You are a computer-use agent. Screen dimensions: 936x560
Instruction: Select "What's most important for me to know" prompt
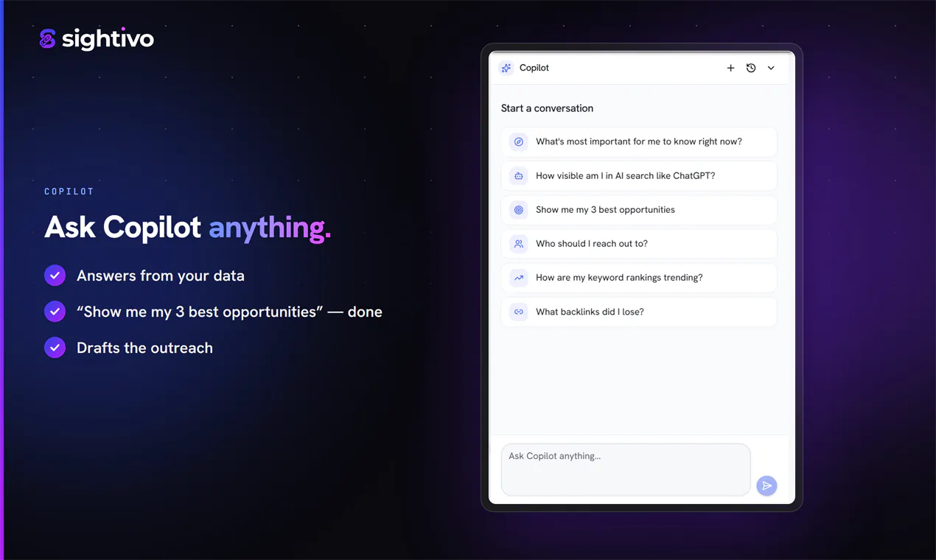pos(639,141)
